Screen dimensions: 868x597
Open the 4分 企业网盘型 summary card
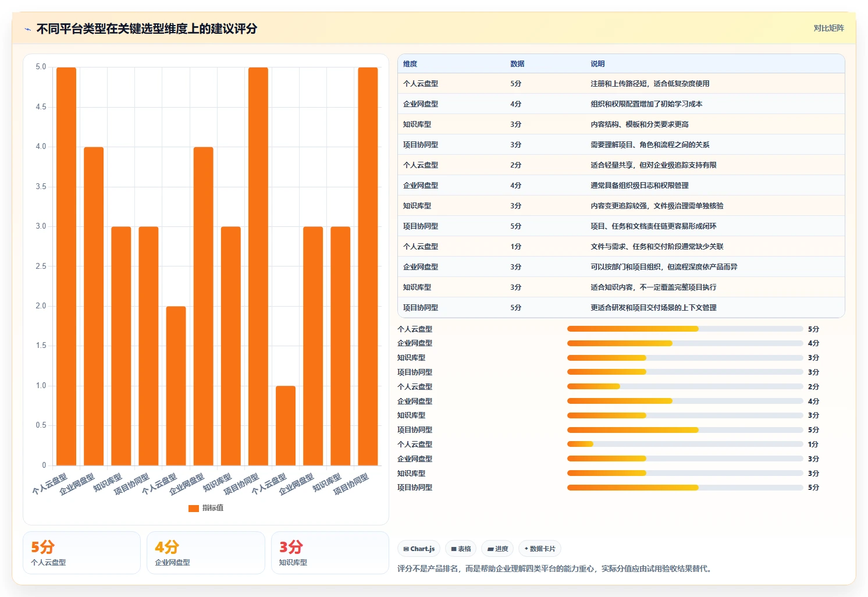[x=205, y=553]
